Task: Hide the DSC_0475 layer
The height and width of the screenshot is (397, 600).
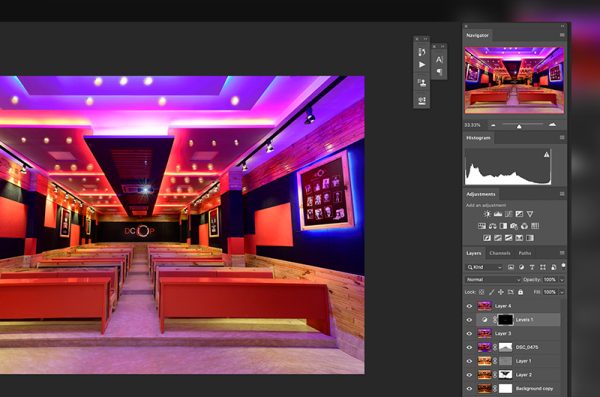Action: (470, 347)
